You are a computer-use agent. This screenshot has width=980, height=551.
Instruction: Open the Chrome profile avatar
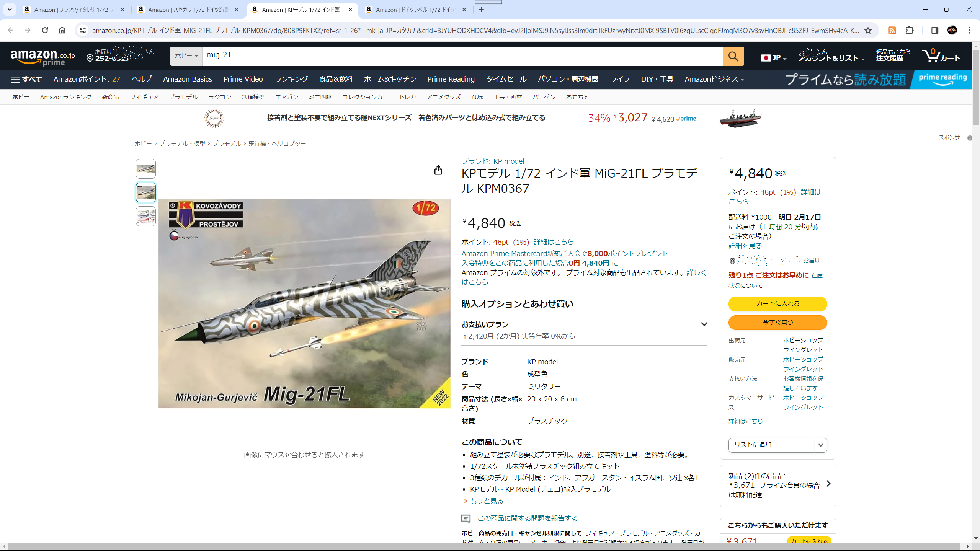tap(952, 30)
